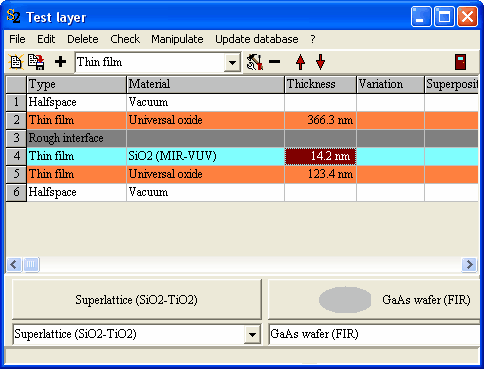This screenshot has width=484, height=369.
Task: Open the Thin film layer type dropdown
Action: click(x=232, y=62)
